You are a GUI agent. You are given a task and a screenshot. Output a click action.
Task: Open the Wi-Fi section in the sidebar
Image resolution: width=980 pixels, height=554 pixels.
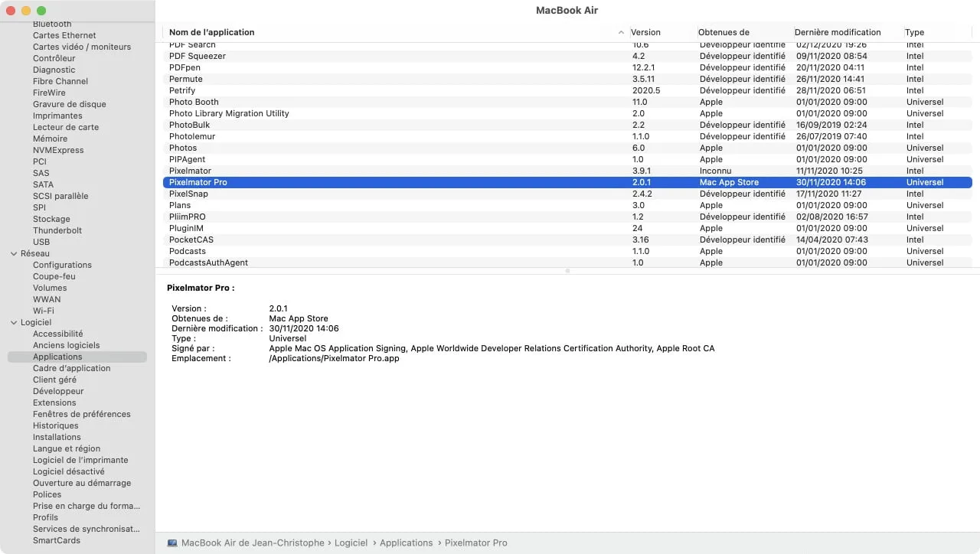point(47,311)
